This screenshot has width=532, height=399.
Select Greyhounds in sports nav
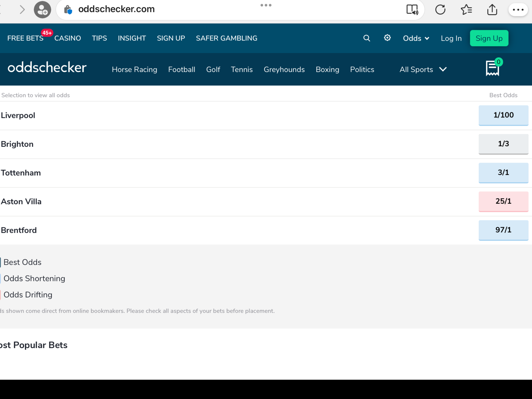tap(284, 70)
